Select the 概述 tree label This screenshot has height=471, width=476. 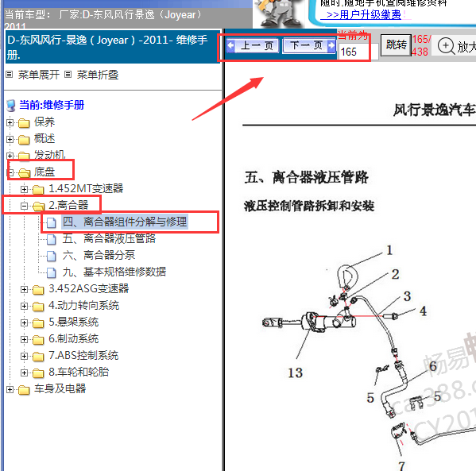click(45, 139)
